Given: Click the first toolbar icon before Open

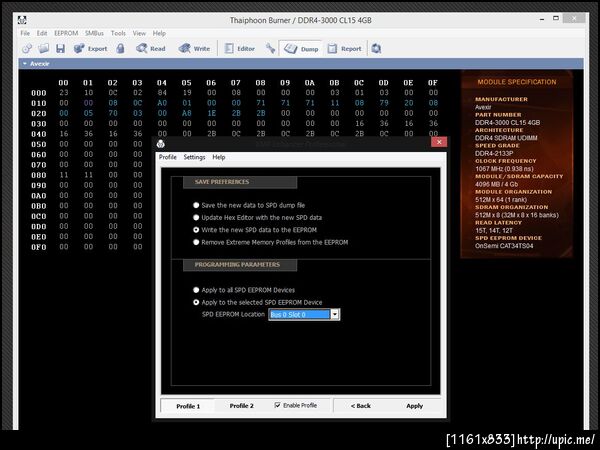Looking at the screenshot, I should 27,49.
